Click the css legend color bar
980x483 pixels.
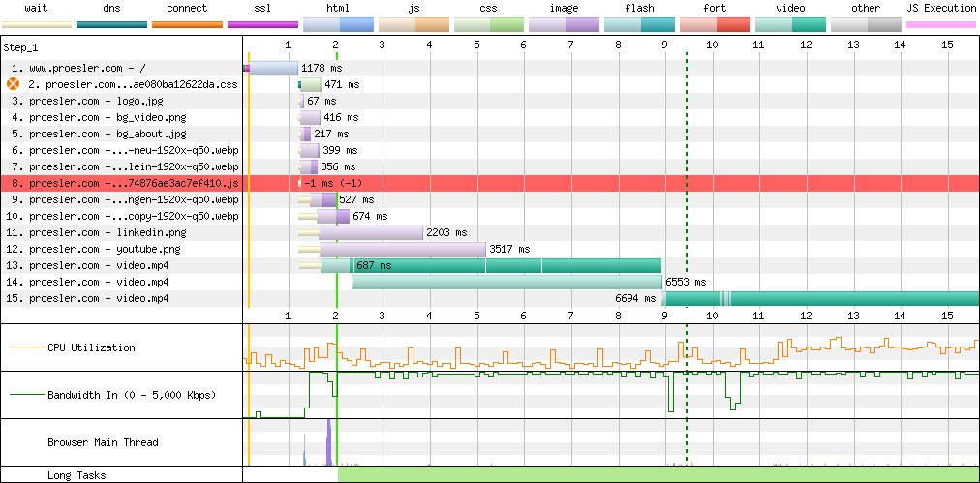click(x=489, y=25)
